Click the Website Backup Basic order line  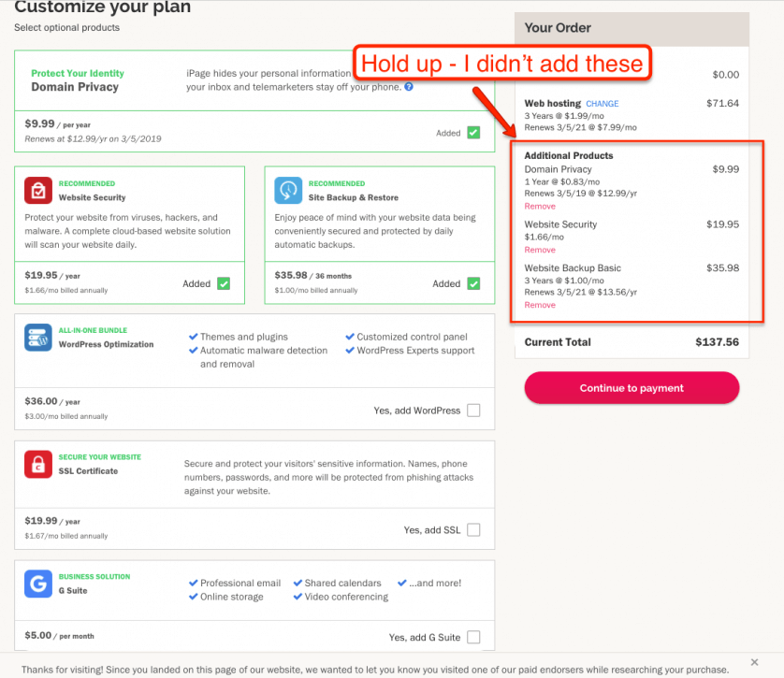click(573, 267)
